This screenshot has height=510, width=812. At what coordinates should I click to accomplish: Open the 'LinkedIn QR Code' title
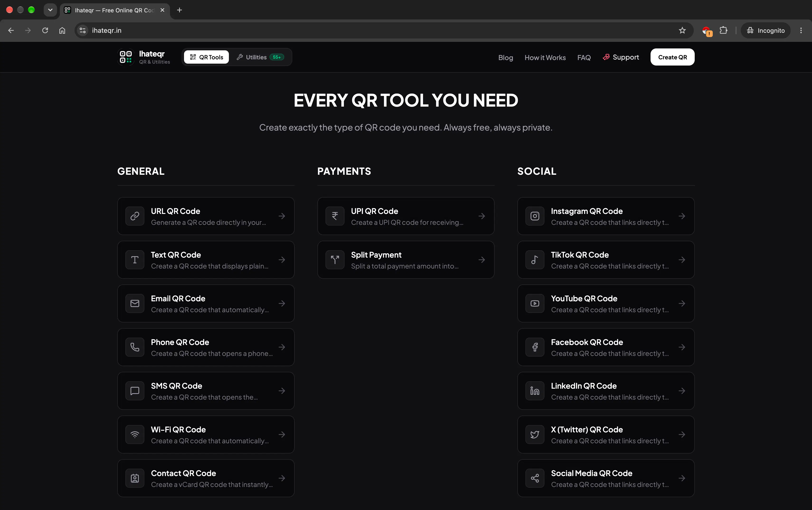(584, 386)
